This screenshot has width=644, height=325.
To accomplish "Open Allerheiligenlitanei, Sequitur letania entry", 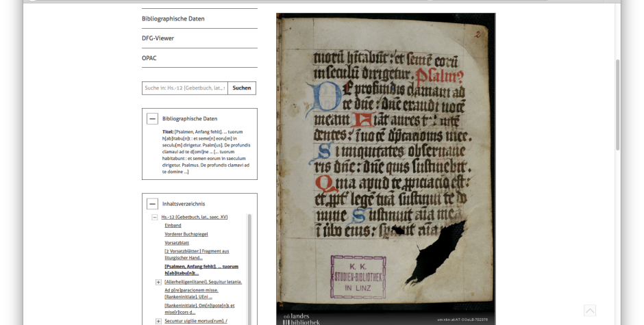I will pos(203,282).
